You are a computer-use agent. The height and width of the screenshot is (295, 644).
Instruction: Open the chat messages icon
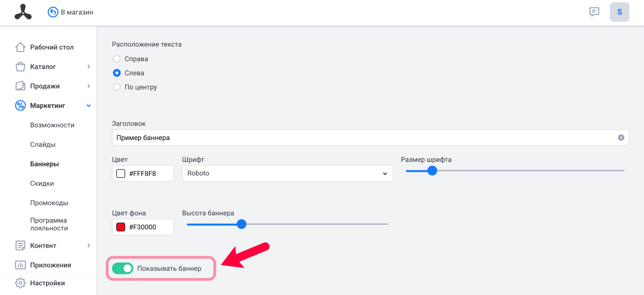pos(594,12)
